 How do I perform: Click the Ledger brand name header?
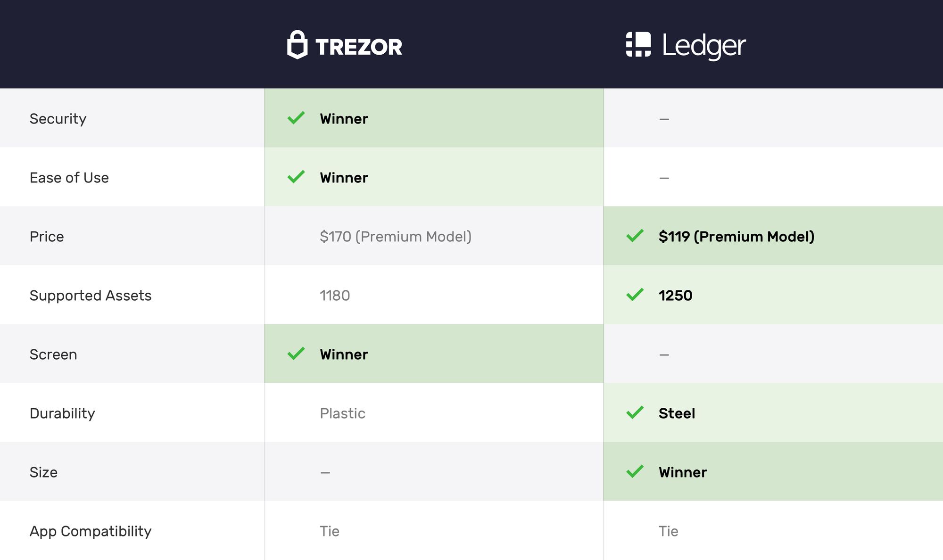click(x=704, y=46)
